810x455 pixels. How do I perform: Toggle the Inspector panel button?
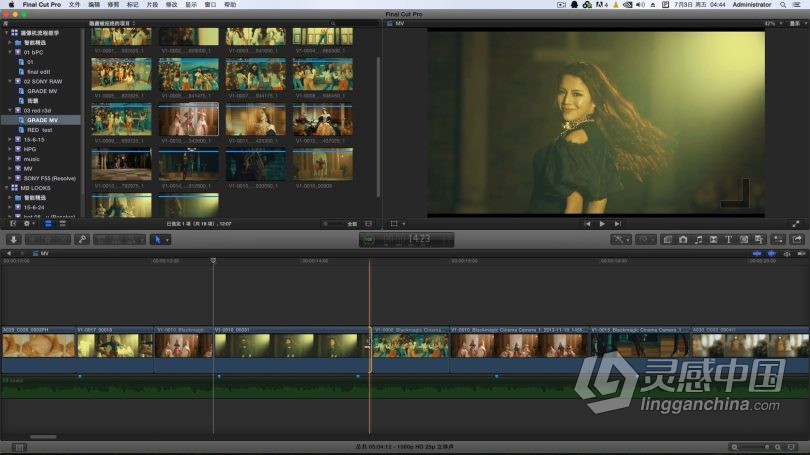(x=778, y=240)
